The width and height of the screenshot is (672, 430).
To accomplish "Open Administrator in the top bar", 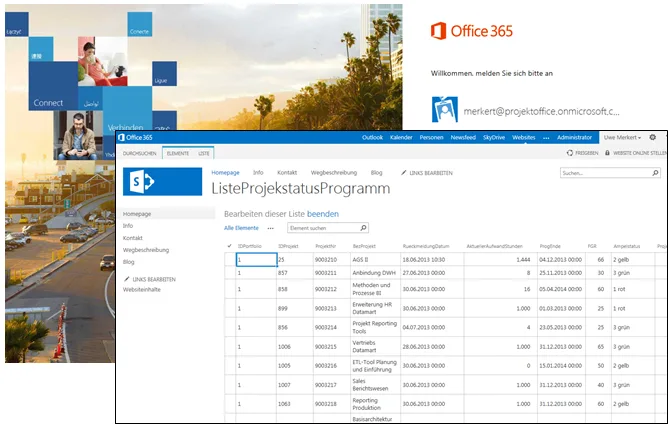I will pos(574,138).
